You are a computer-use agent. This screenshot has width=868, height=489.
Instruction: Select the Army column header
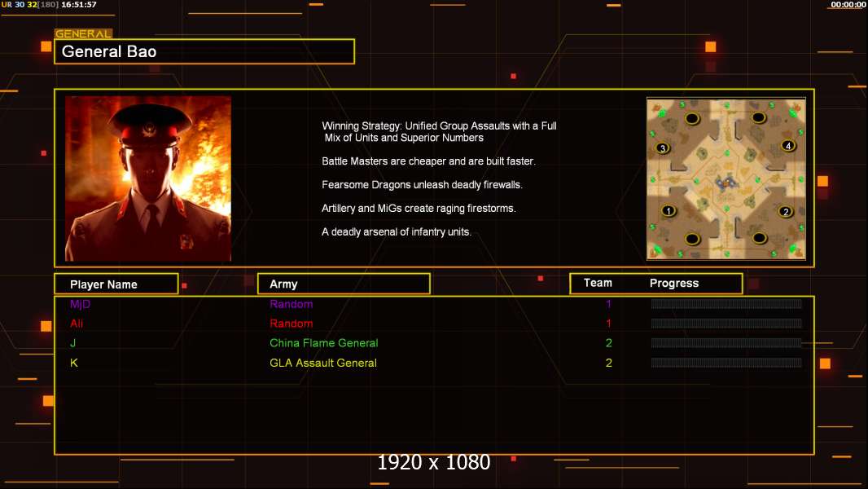pyautogui.click(x=344, y=284)
